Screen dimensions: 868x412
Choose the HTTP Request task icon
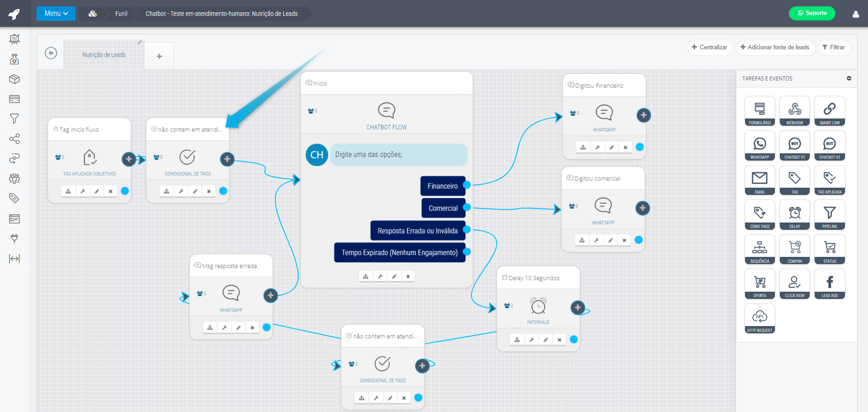(759, 319)
